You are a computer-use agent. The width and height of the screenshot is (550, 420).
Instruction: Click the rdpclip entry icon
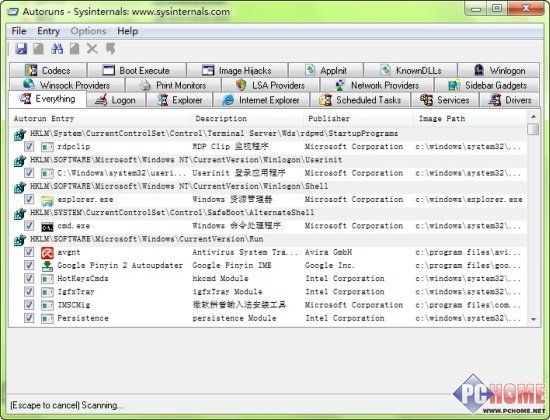[47, 147]
